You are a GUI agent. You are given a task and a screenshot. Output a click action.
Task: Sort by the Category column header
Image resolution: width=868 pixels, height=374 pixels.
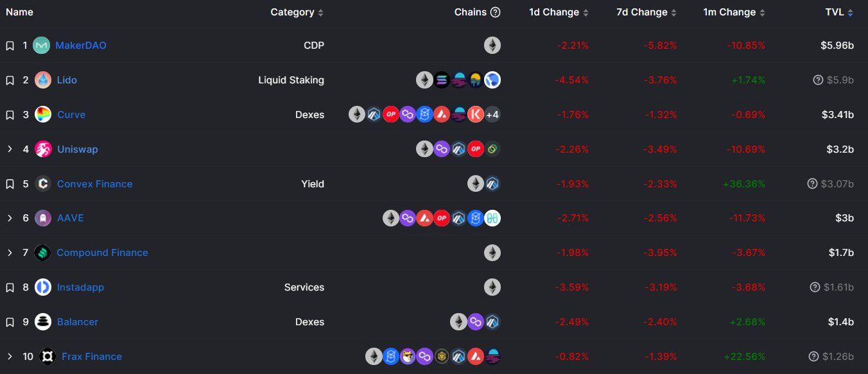pos(297,12)
